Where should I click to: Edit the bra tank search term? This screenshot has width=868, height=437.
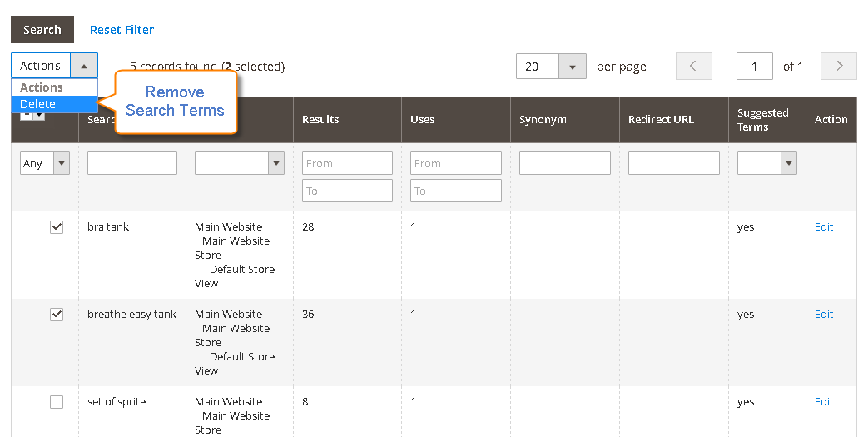tap(824, 226)
